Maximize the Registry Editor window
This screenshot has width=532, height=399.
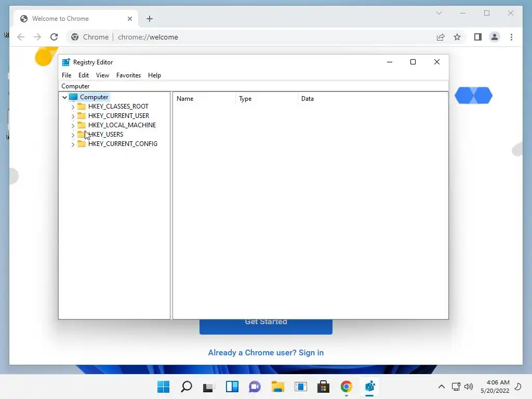pos(413,62)
